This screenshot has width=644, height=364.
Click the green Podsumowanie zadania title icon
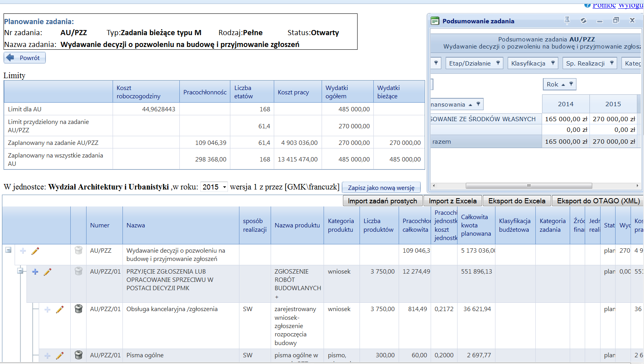coord(435,21)
